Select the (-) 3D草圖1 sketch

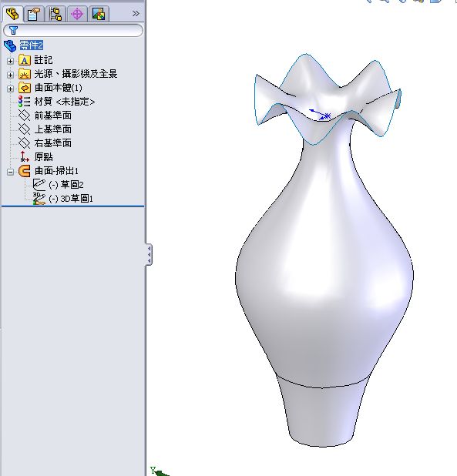click(71, 199)
